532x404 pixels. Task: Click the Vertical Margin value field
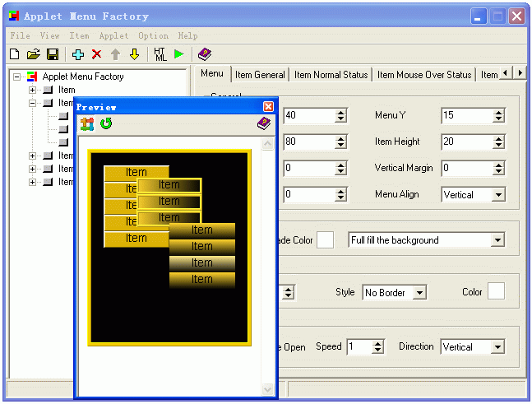click(467, 168)
